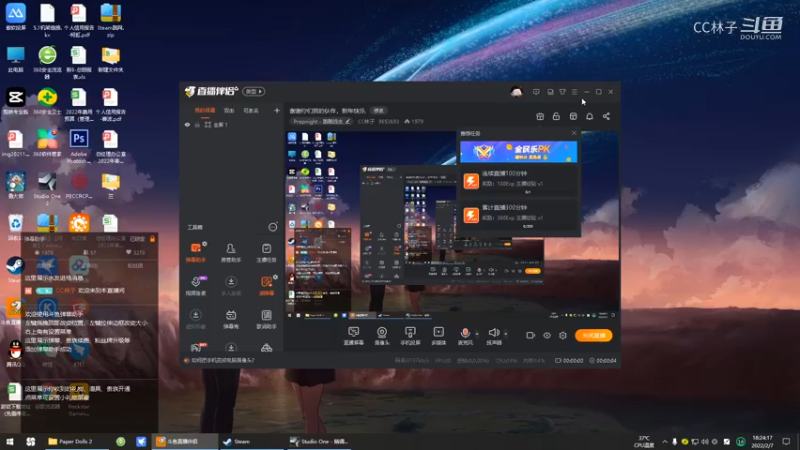Viewport: 800px width, 450px height.
Task: Open the 连续直播100分钟 task card
Action: click(518, 181)
